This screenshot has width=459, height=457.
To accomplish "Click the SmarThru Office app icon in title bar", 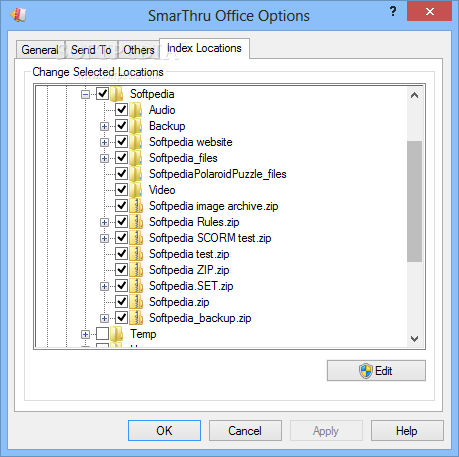I will click(x=18, y=15).
